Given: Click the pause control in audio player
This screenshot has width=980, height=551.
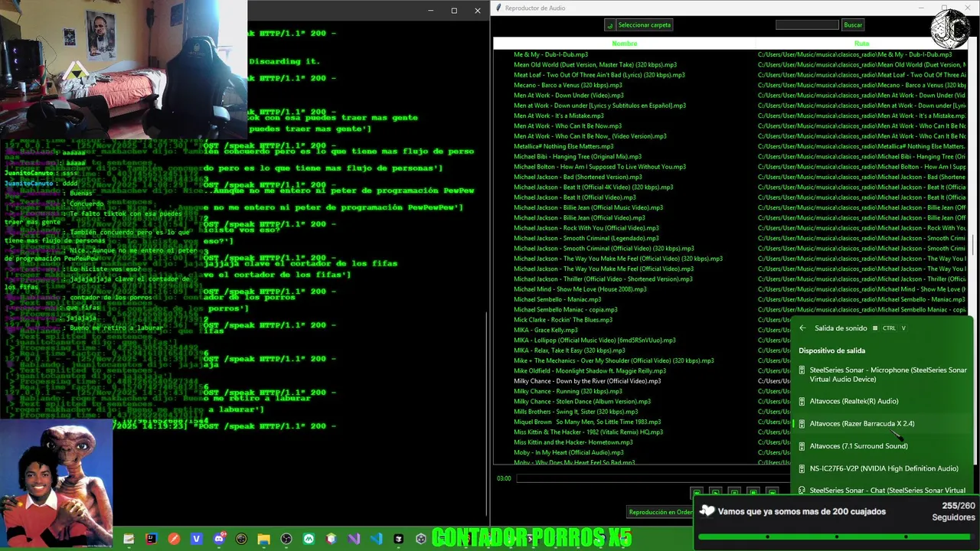Looking at the screenshot, I should click(734, 492).
